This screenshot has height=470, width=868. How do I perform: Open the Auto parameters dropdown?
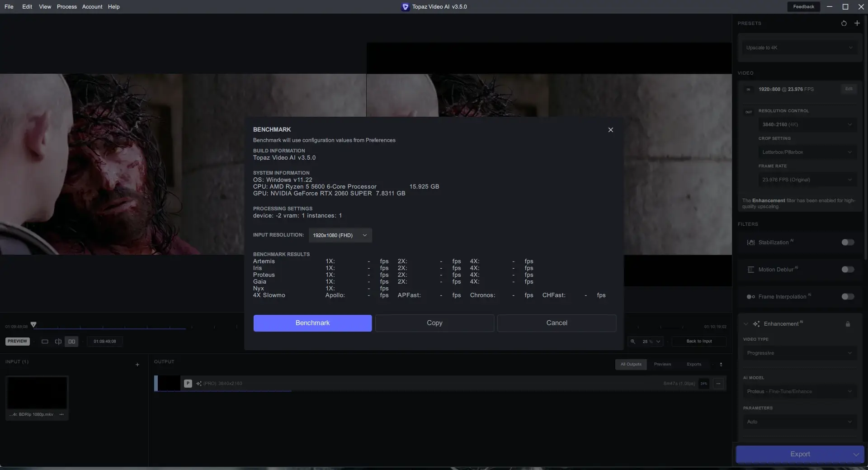[x=799, y=422]
